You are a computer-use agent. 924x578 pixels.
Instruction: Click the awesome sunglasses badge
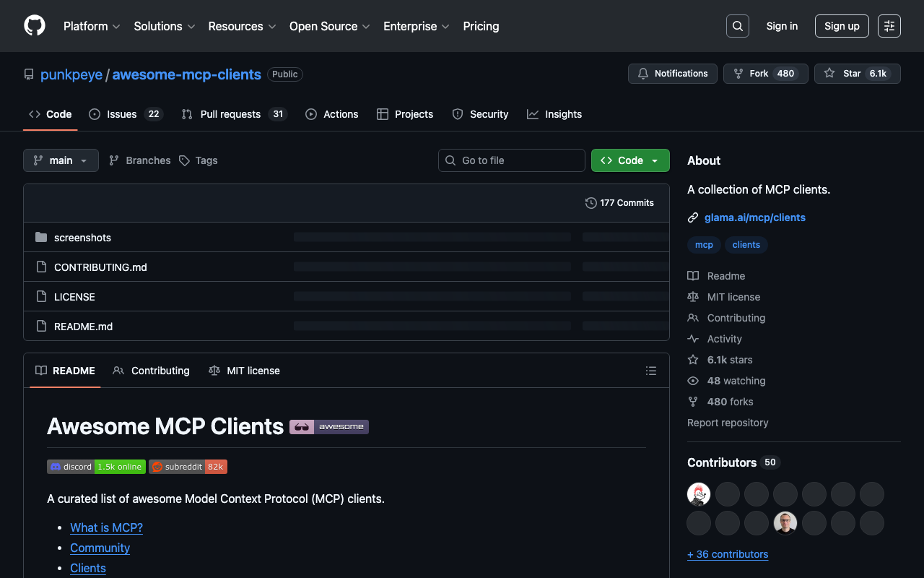click(329, 427)
